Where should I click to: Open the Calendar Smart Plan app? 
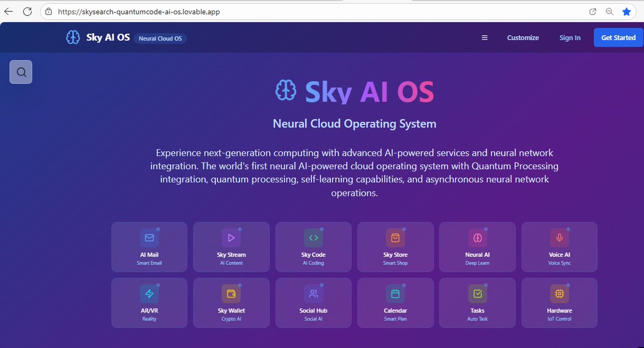tap(396, 303)
